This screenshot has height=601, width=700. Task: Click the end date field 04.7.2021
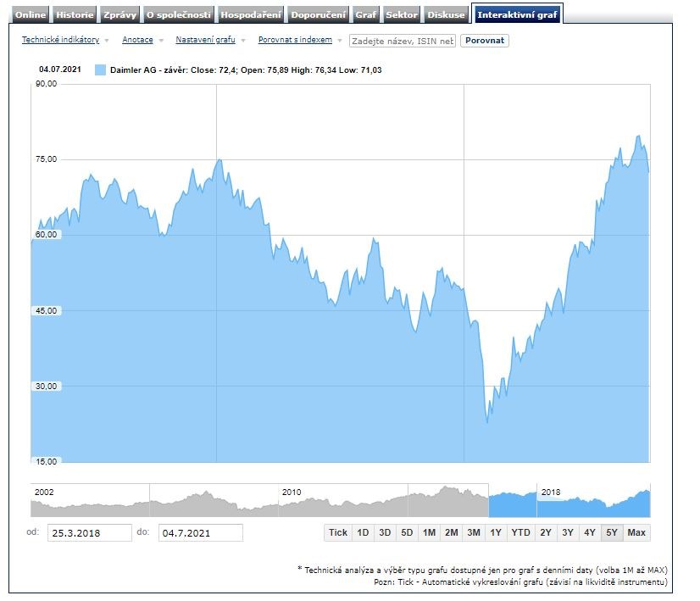pos(200,533)
